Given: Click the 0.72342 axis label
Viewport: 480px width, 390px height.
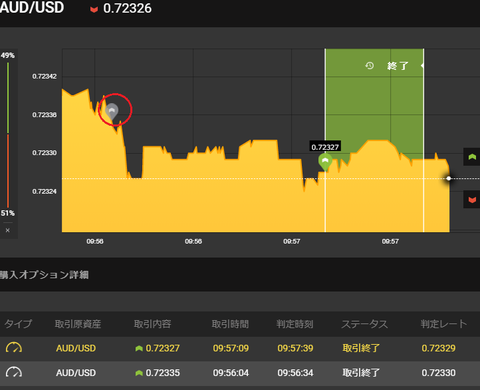Looking at the screenshot, I should [x=44, y=76].
